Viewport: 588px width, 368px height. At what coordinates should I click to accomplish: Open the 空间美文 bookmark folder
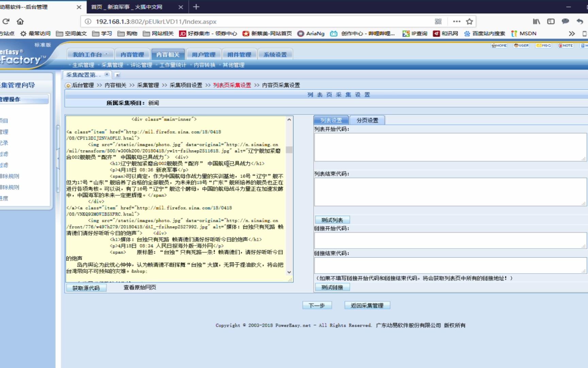[71, 33]
